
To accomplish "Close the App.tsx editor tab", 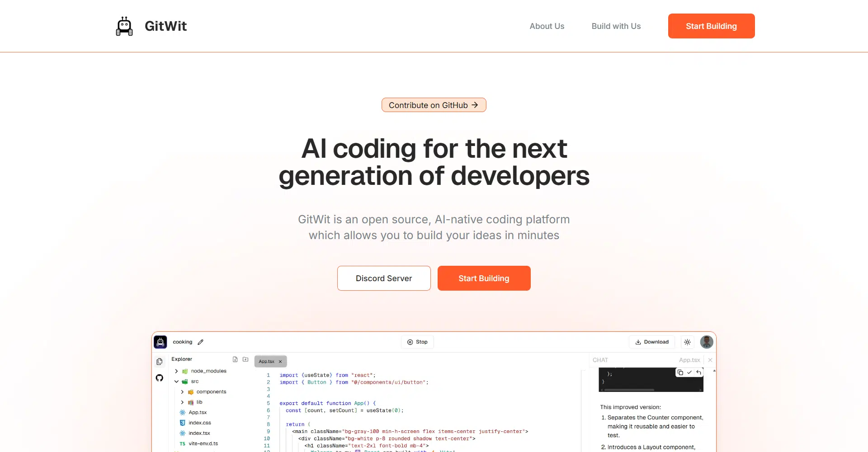I will [280, 362].
